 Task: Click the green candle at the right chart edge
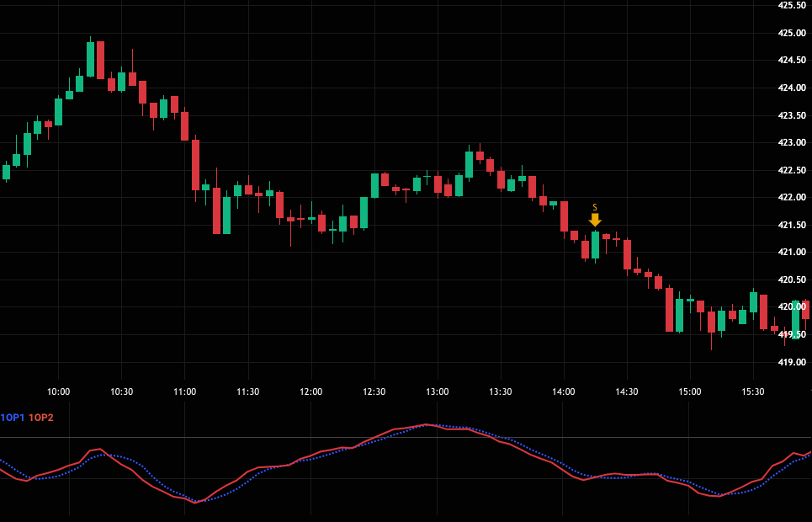click(796, 320)
